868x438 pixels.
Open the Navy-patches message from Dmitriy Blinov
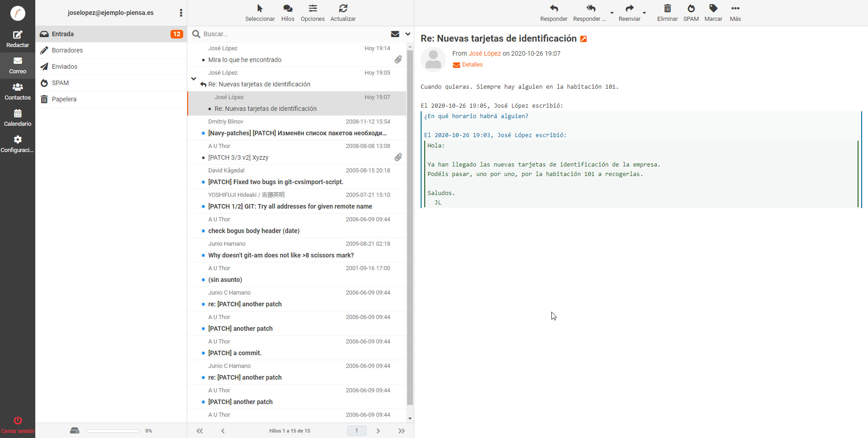point(297,128)
